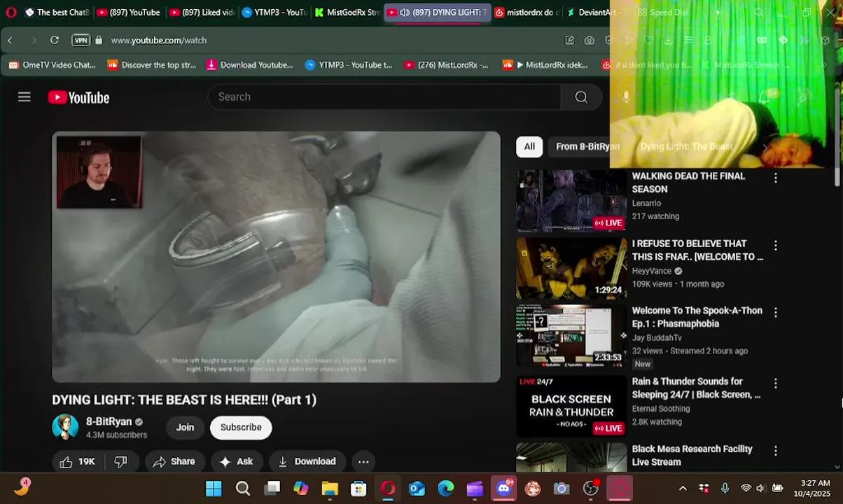Dislike the video with thumbs down
The image size is (843, 504).
120,461
